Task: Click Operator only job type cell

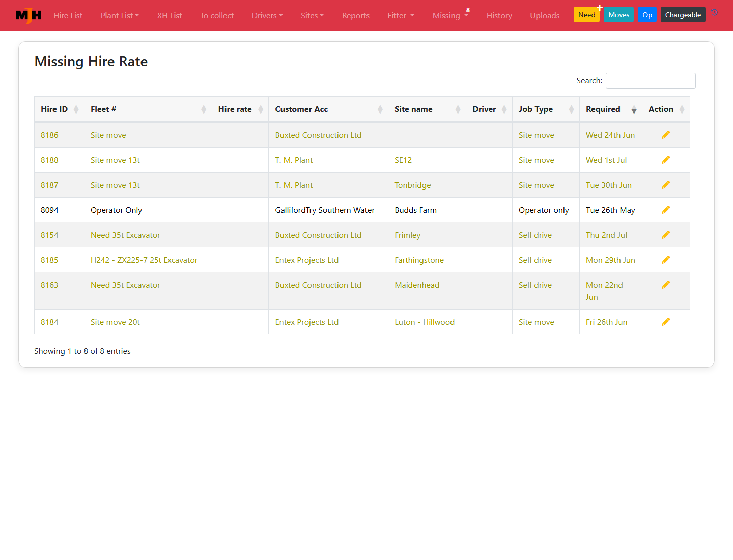Action: click(x=544, y=210)
